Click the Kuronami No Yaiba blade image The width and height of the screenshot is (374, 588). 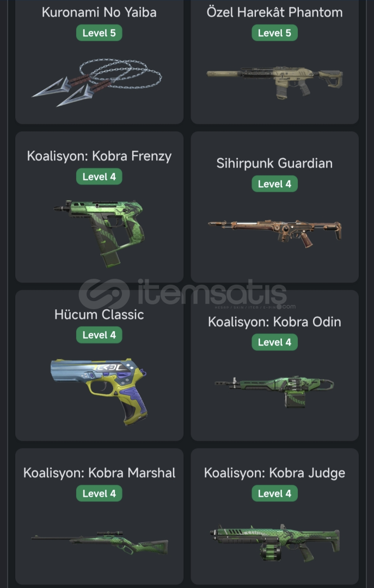click(x=97, y=83)
